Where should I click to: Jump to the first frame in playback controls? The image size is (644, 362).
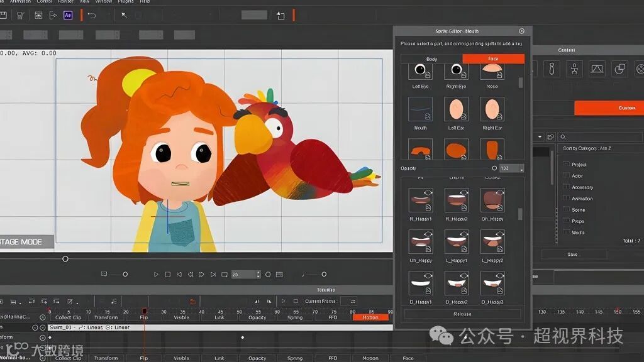pos(179,275)
